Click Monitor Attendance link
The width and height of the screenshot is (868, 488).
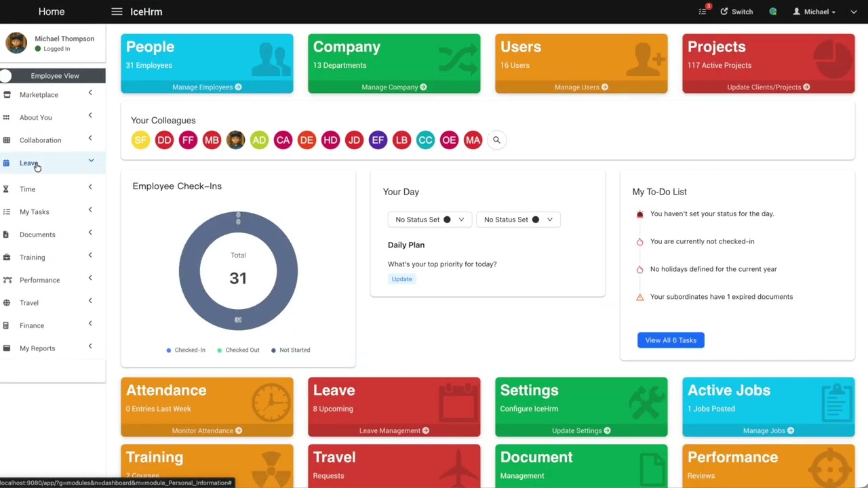[207, 430]
